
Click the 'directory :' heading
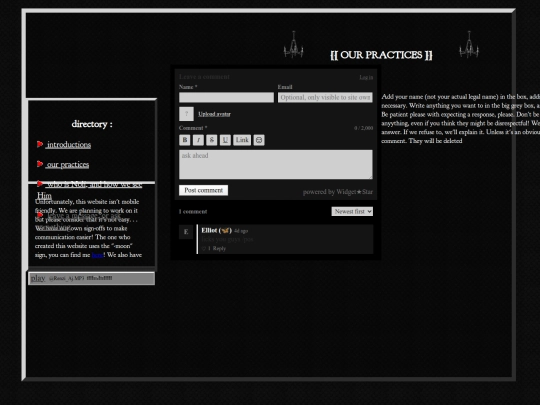pyautogui.click(x=92, y=124)
